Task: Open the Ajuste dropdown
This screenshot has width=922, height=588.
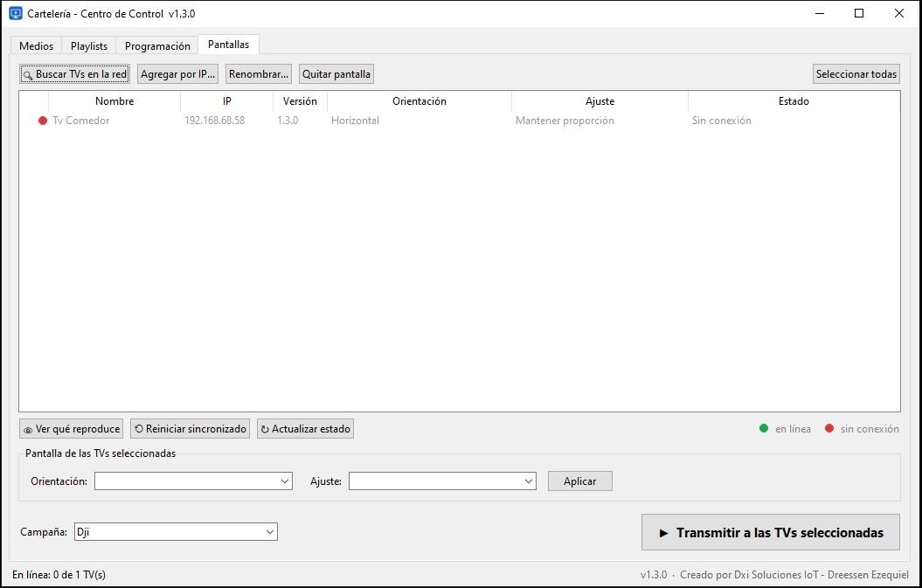Action: click(x=442, y=481)
